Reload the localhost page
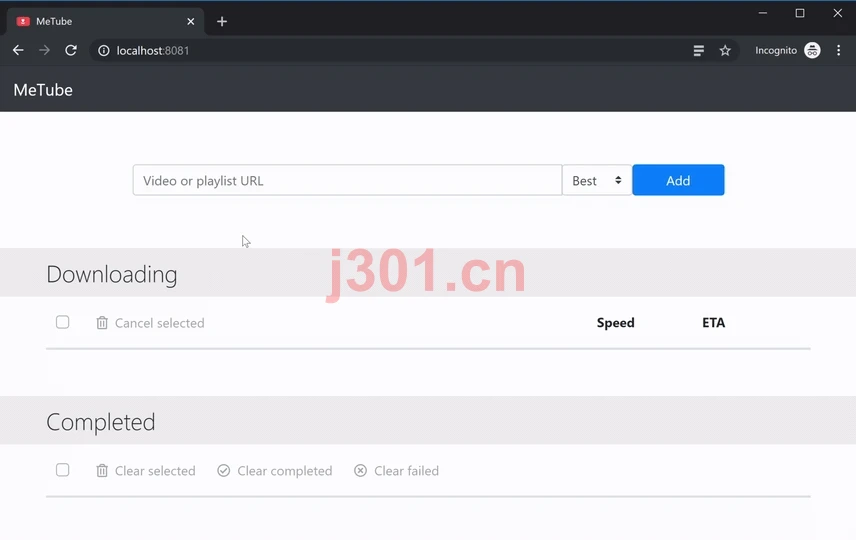856x540 pixels. [x=71, y=50]
